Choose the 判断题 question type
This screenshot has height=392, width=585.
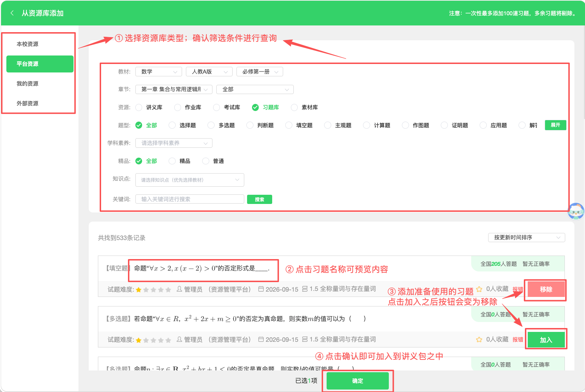(x=250, y=125)
